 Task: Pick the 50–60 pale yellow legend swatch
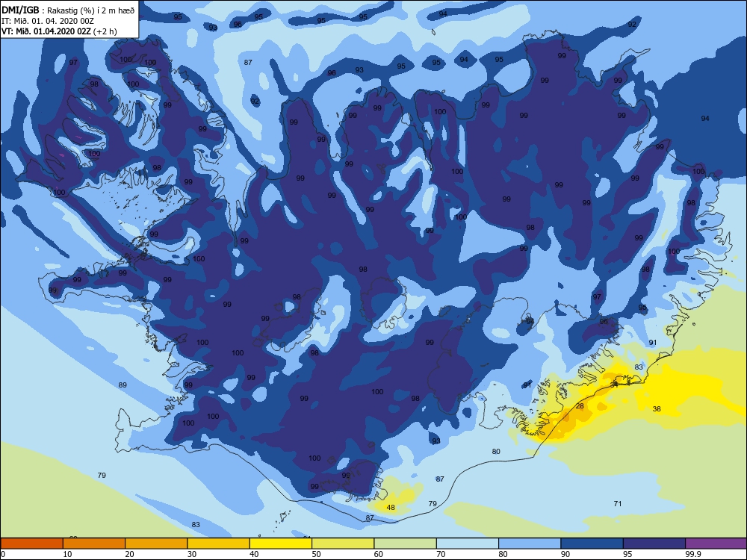coord(343,544)
